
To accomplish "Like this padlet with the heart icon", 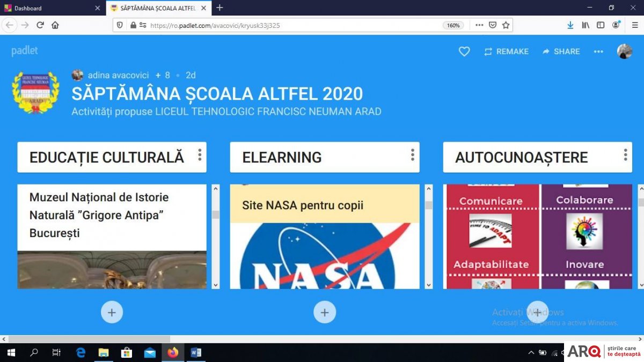I will pos(464,51).
